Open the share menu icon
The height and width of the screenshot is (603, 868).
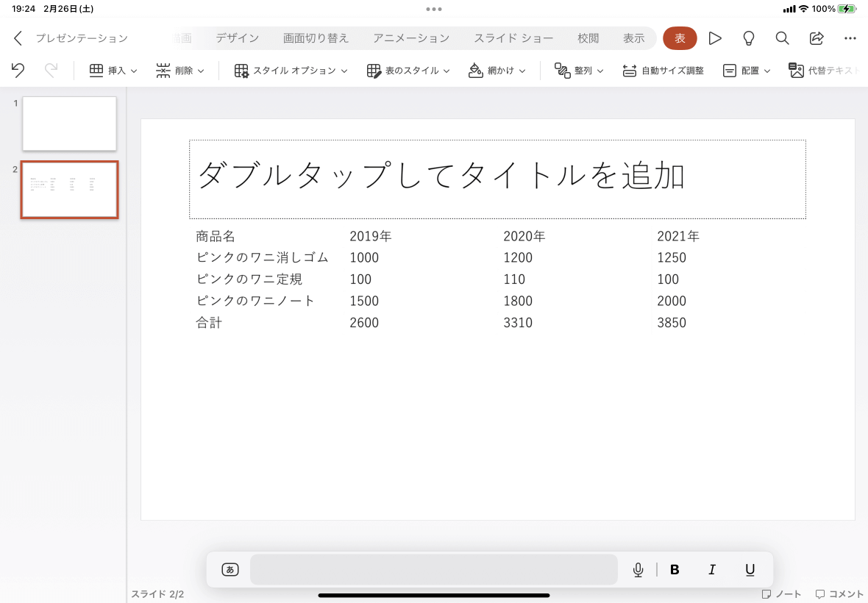tap(817, 38)
